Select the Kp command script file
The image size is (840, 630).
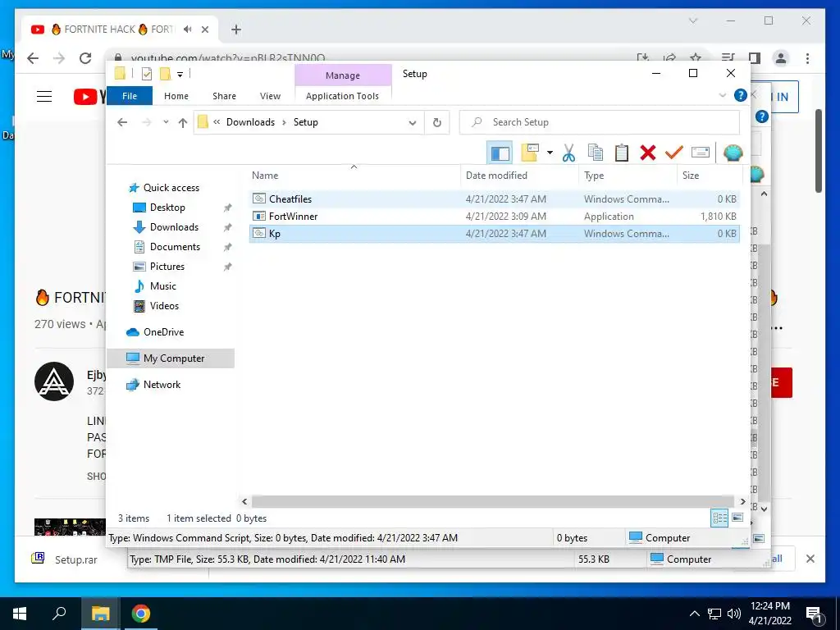494,234
